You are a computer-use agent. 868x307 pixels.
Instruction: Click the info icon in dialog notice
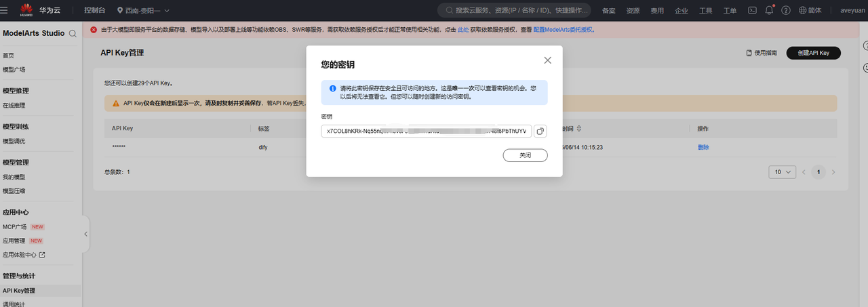click(x=332, y=88)
